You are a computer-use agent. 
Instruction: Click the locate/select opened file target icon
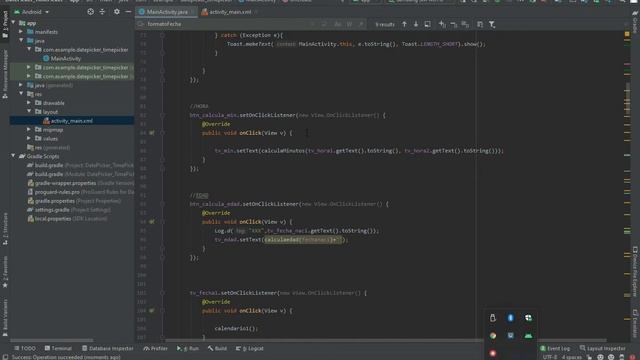(x=90, y=12)
